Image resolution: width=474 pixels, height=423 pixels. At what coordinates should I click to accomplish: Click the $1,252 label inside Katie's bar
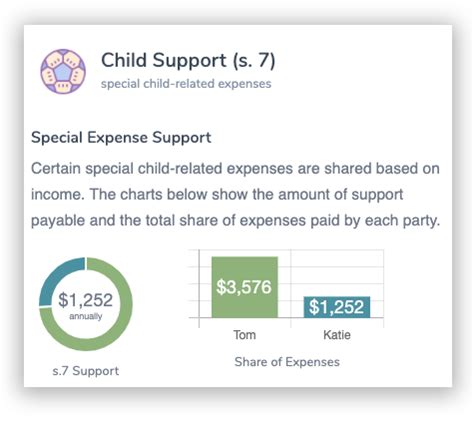336,307
